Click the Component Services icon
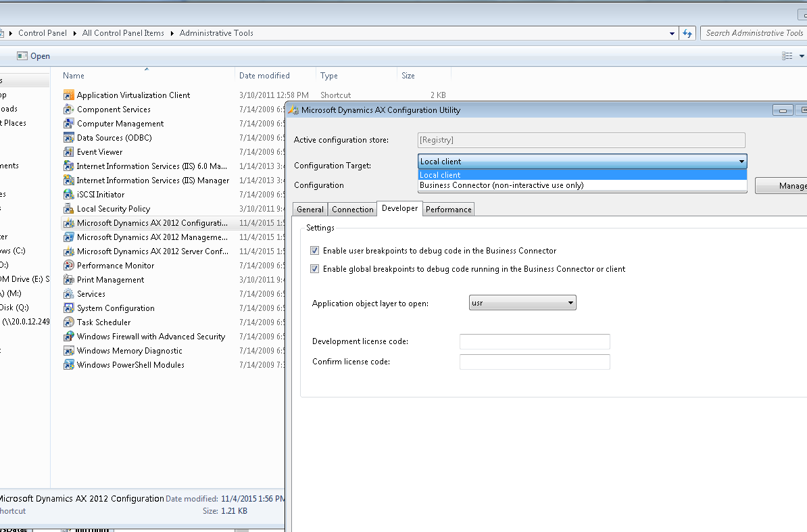This screenshot has width=807, height=532. 68,110
